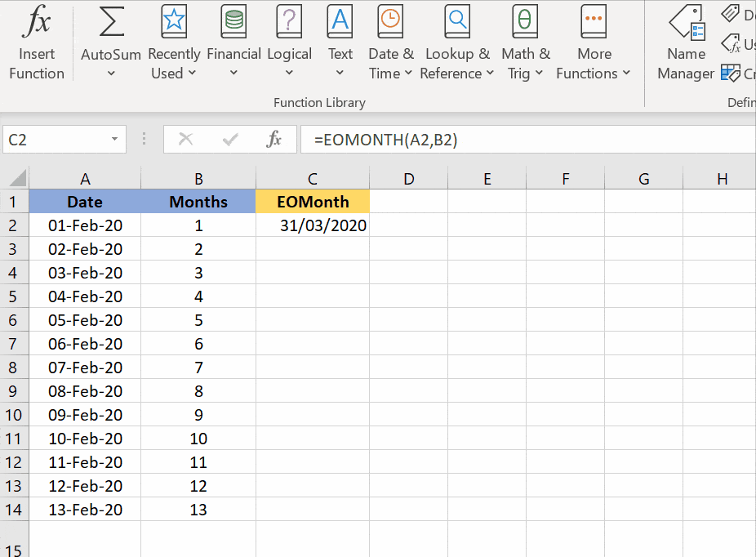The image size is (756, 557).
Task: Expand the Name Box dropdown arrow
Action: [x=114, y=140]
